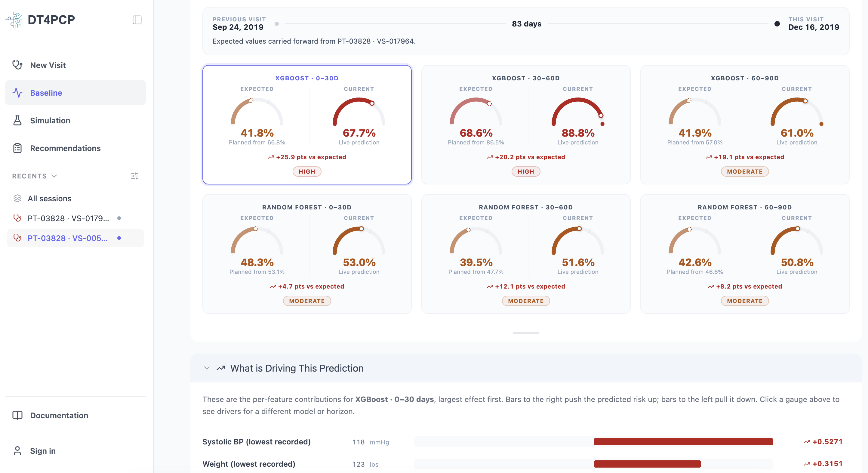
Task: Click the Dec 16, 2019 visit date
Action: pyautogui.click(x=814, y=27)
